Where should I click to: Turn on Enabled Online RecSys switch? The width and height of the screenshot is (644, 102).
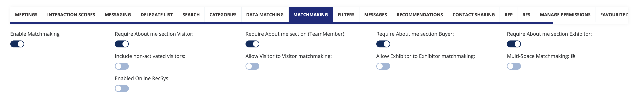point(122,89)
